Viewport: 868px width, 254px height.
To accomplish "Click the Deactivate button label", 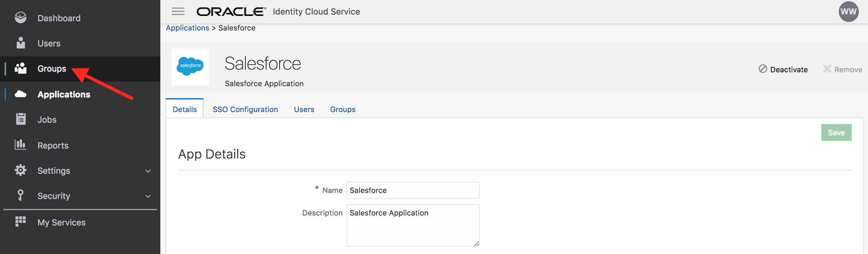I will [789, 70].
